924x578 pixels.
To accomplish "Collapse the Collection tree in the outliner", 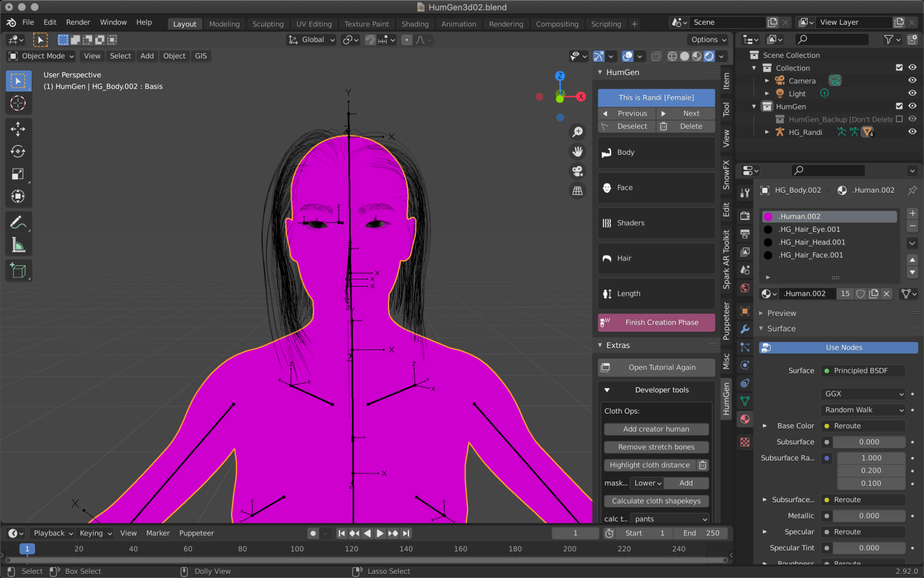I will tap(754, 67).
